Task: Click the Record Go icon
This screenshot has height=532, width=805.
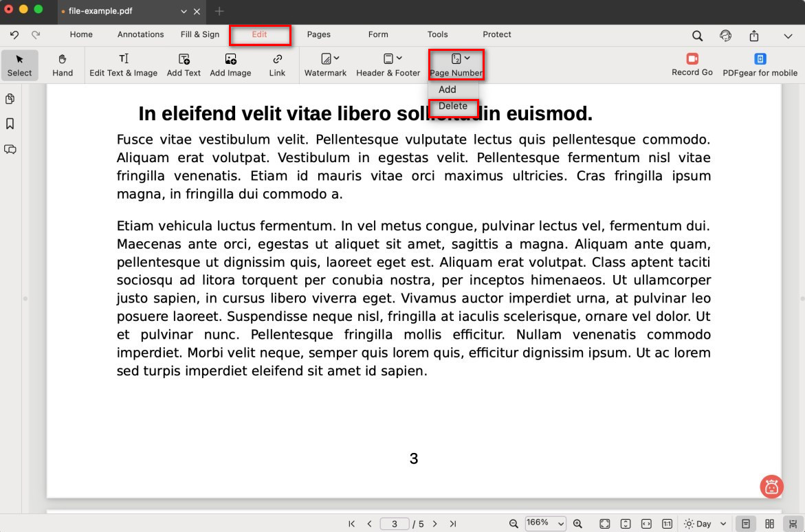Action: [692, 59]
